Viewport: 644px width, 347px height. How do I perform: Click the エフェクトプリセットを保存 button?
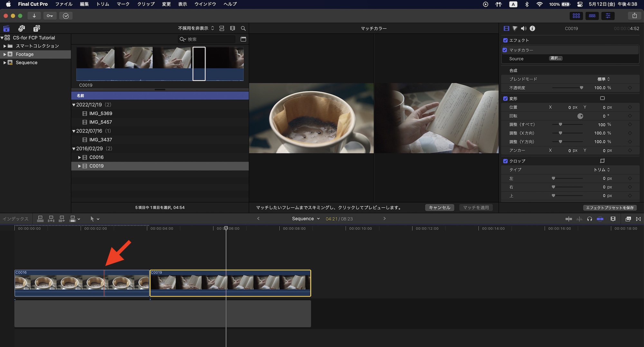coord(610,208)
